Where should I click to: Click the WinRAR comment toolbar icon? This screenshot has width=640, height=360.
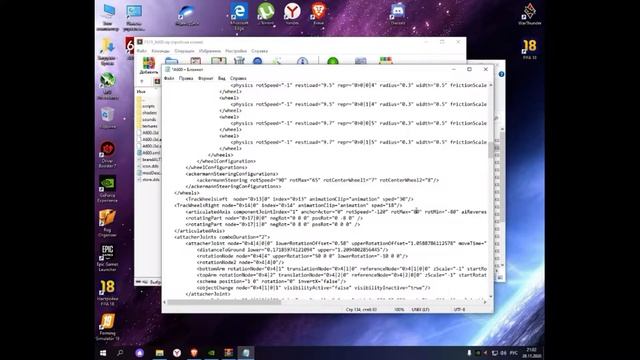point(360,61)
